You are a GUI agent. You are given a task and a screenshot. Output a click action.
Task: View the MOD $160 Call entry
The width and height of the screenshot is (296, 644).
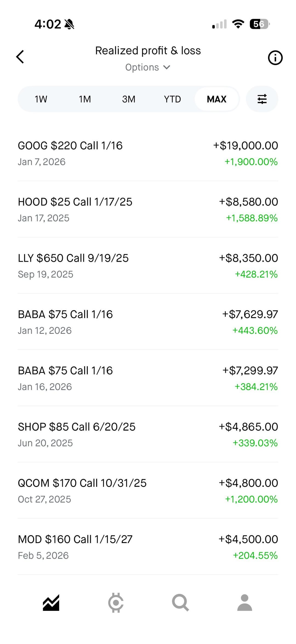148,547
